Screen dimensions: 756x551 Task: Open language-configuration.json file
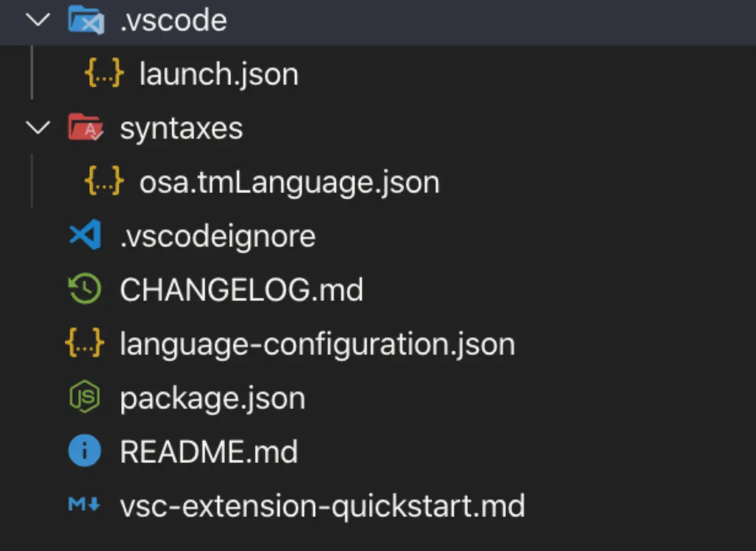click(317, 344)
